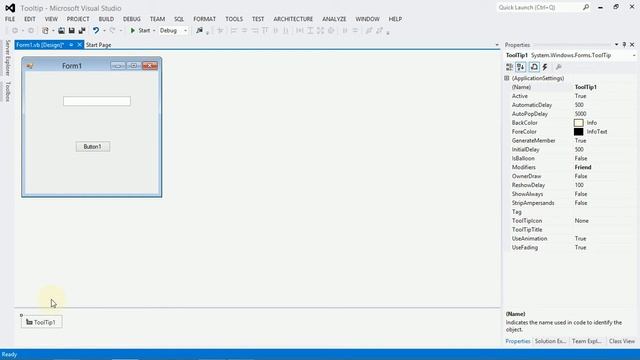Open Properties object selector dropdown
This screenshot has height=360, width=640.
tap(634, 55)
